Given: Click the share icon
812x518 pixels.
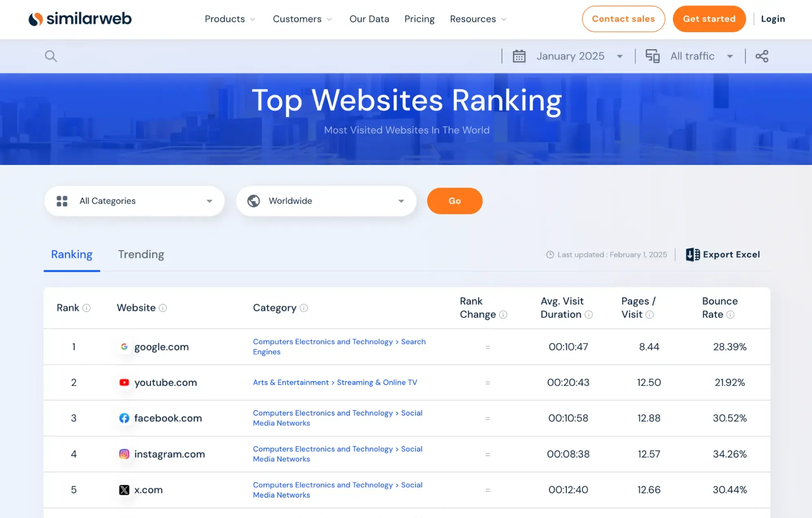Looking at the screenshot, I should [x=762, y=56].
